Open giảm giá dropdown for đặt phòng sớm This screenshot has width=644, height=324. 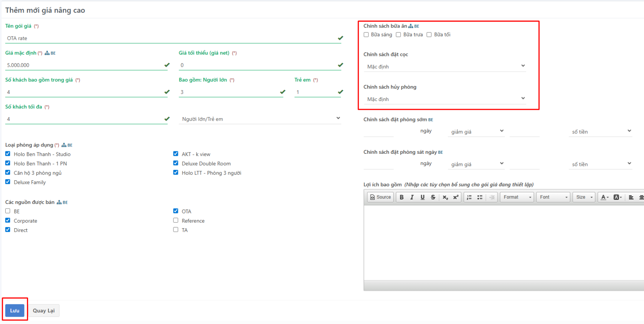click(476, 132)
